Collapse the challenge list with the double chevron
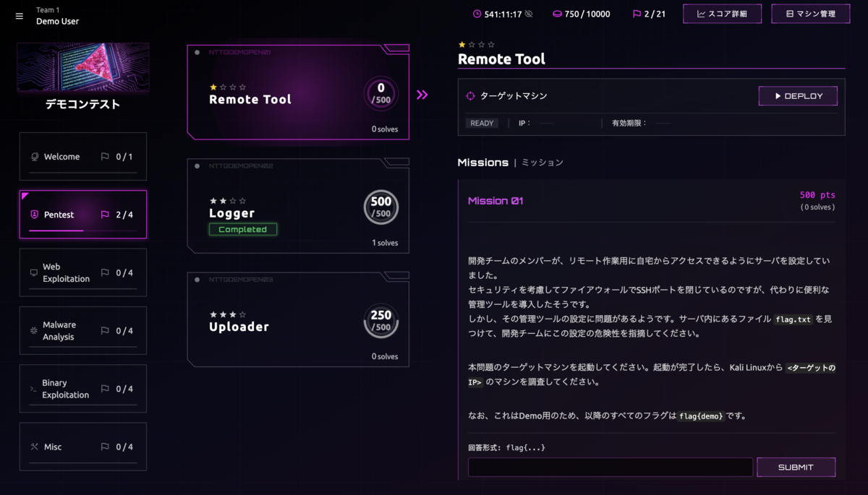The height and width of the screenshot is (495, 868). coord(422,94)
